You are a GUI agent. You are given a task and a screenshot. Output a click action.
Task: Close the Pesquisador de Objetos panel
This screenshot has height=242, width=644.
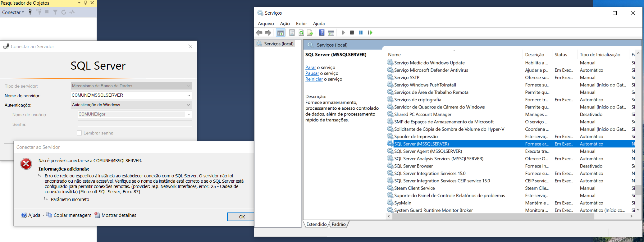coord(92,3)
